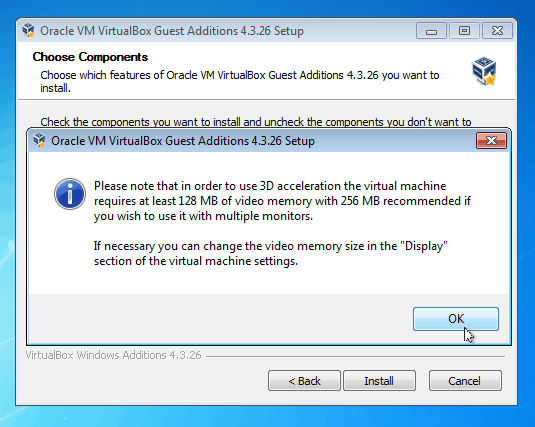The height and width of the screenshot is (427, 535).
Task: Click the VirtualBox icon in the dialog title bar
Action: tap(40, 140)
